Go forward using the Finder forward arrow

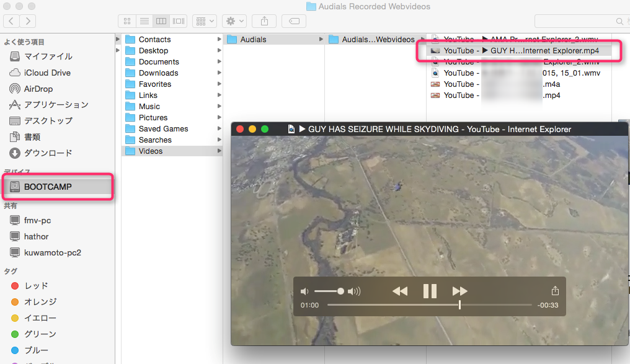click(28, 21)
